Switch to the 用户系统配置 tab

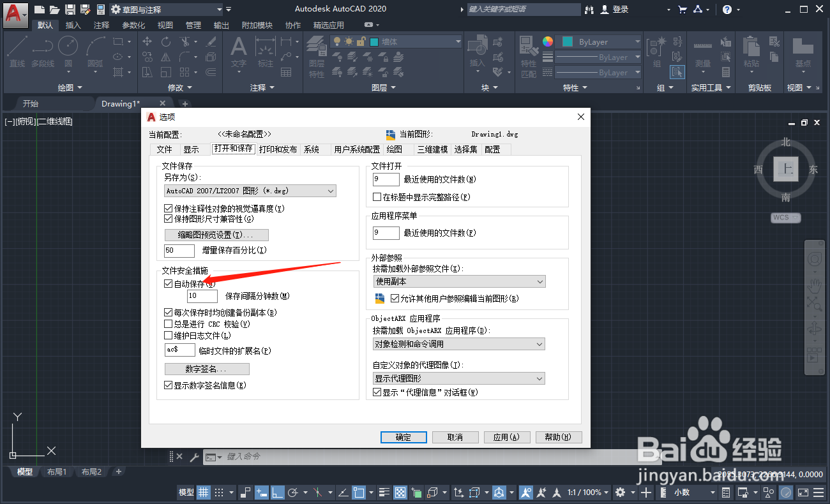pyautogui.click(x=357, y=149)
